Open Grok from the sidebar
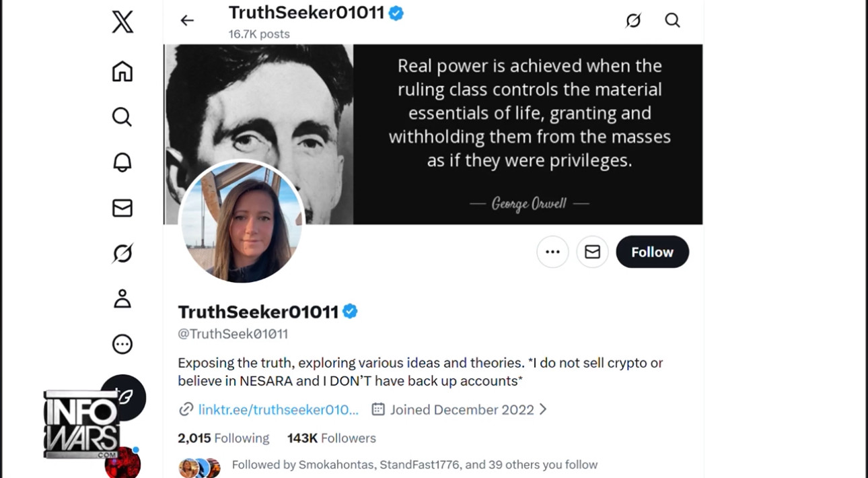 tap(122, 253)
